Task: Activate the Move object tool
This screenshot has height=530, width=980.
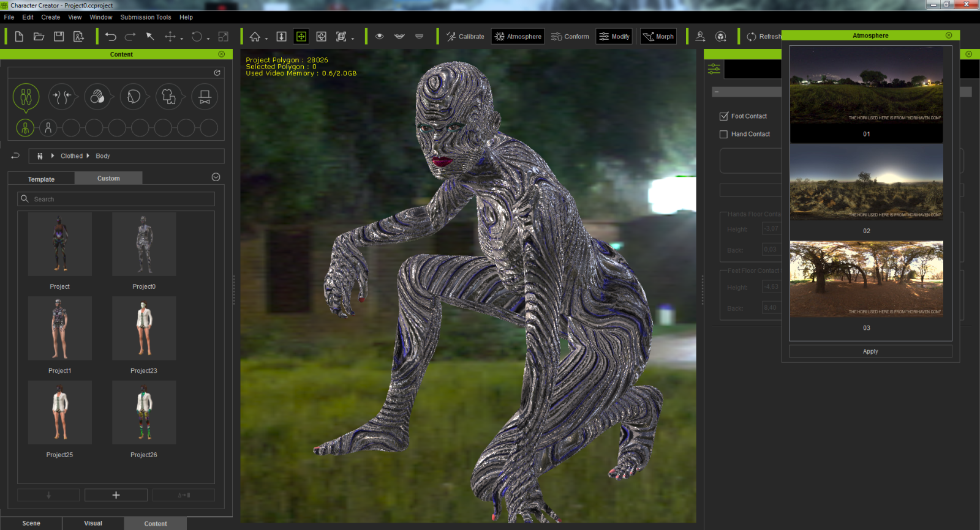Action: coord(170,37)
